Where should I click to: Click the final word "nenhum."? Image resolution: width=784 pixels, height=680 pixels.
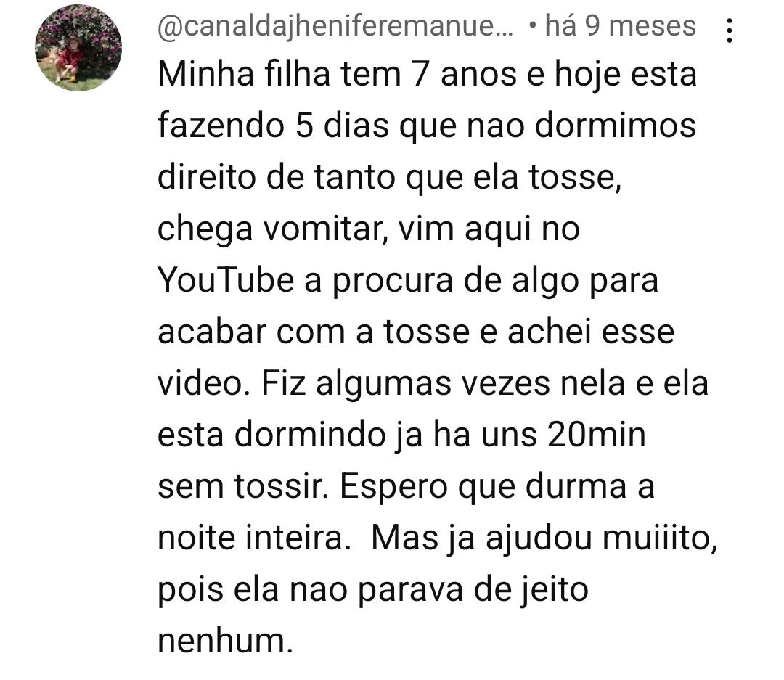click(225, 642)
